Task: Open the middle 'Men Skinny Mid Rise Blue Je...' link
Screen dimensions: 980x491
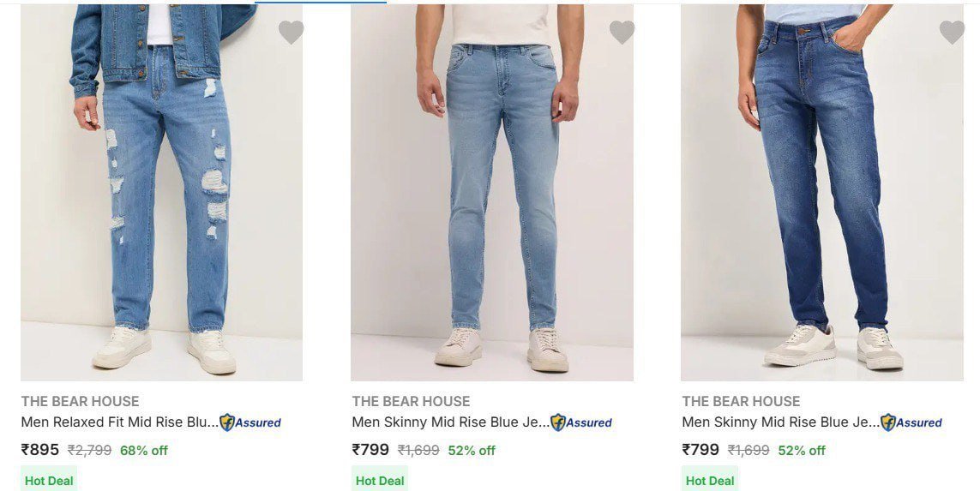Action: pos(450,422)
